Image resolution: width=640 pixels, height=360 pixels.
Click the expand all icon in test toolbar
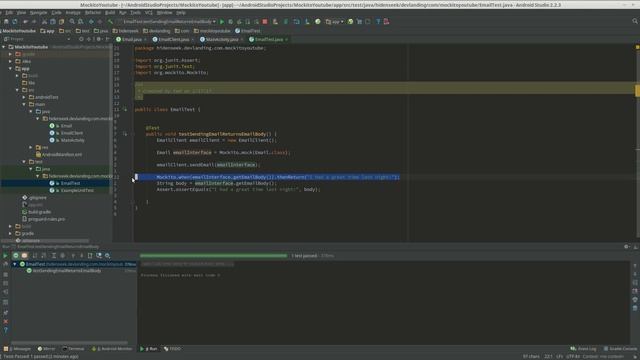click(x=53, y=256)
